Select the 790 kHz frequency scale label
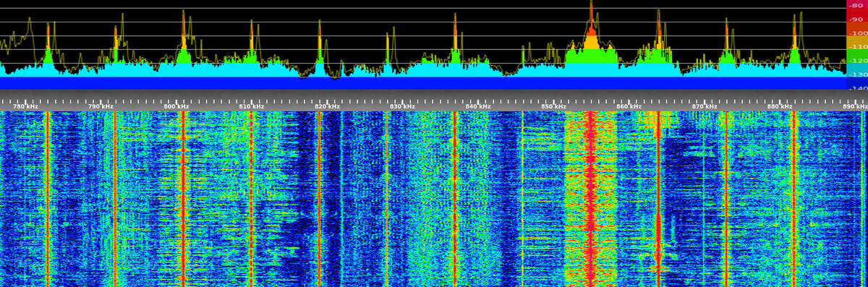The width and height of the screenshot is (868, 287). (x=101, y=106)
